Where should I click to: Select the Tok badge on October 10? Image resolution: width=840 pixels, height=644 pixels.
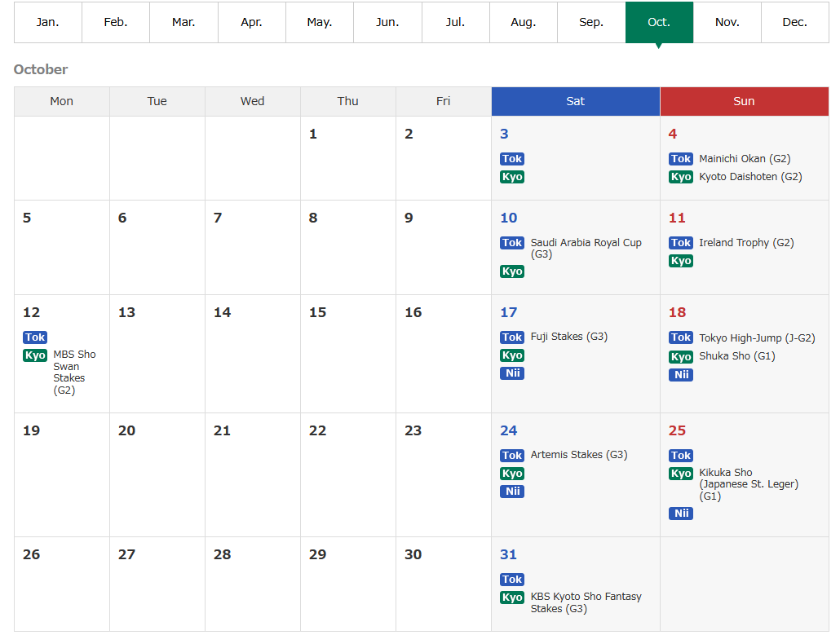pyautogui.click(x=512, y=242)
